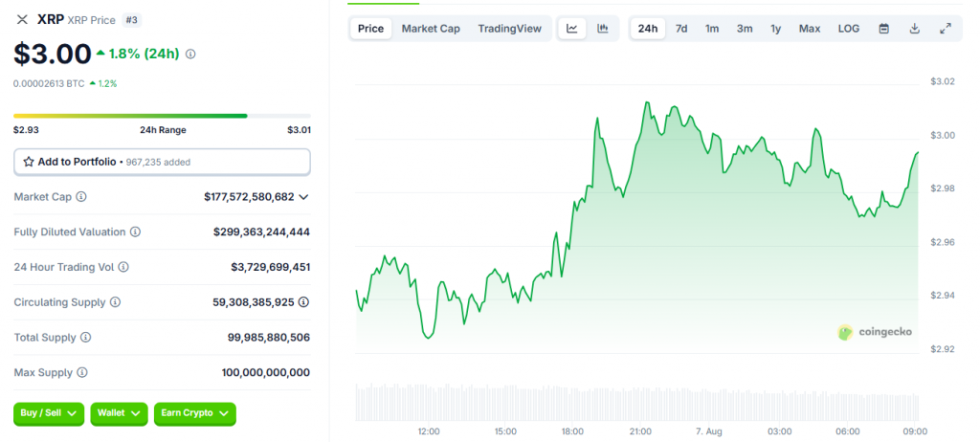Select the 7d time range
The image size is (980, 442).
[x=680, y=29]
